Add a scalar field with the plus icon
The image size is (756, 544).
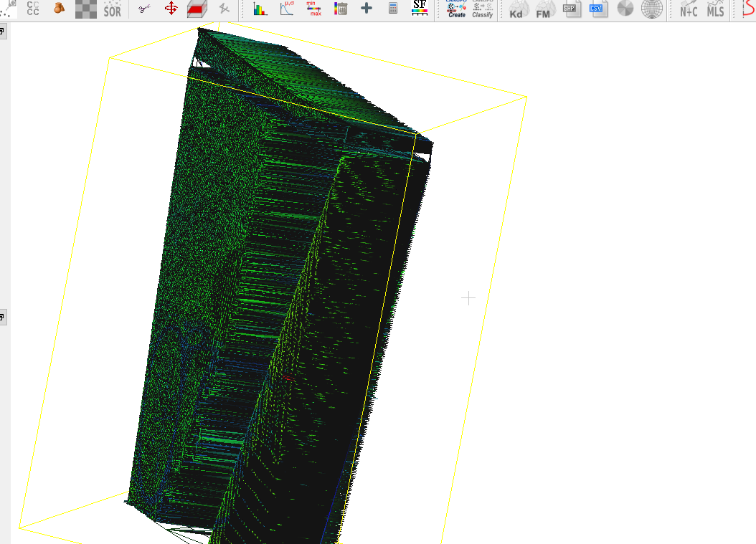pos(367,9)
